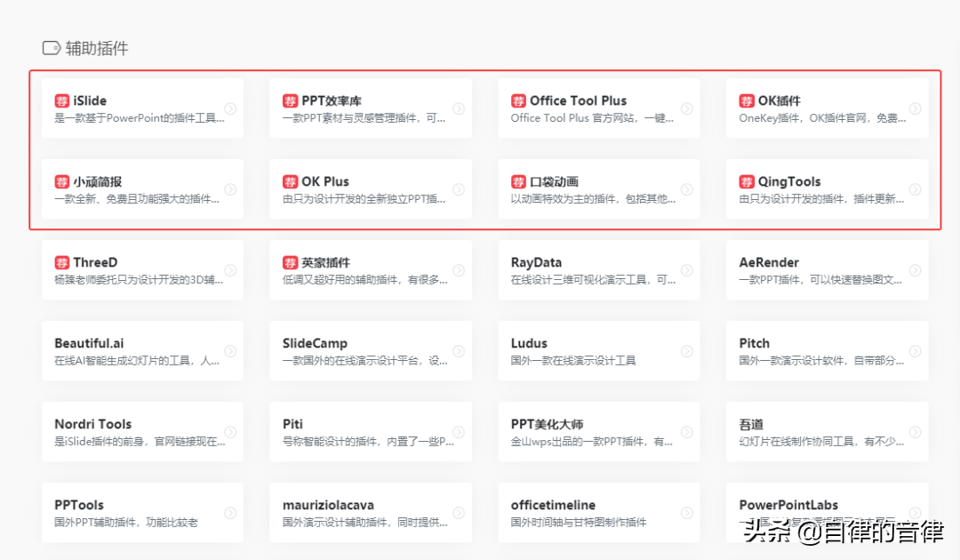Click the arrow icon on 口袋动画 card
Viewport: 960px width, 560px height.
coord(687,189)
